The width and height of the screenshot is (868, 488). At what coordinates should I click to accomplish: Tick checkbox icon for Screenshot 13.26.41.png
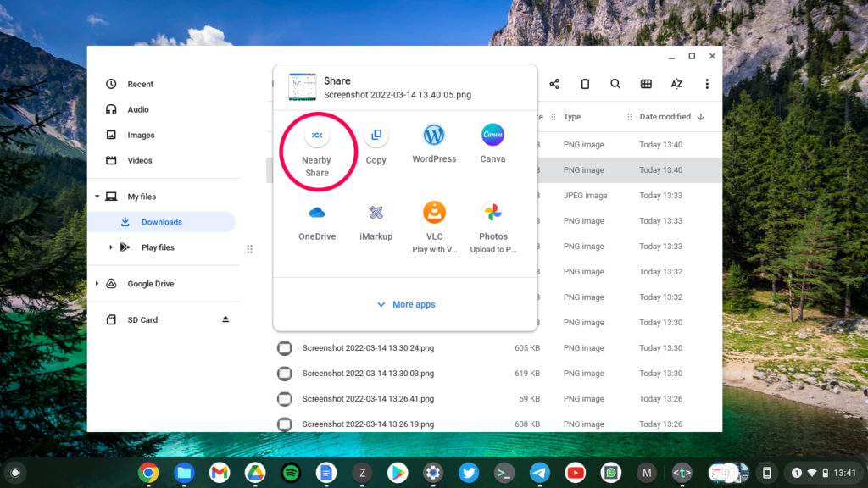(x=285, y=399)
